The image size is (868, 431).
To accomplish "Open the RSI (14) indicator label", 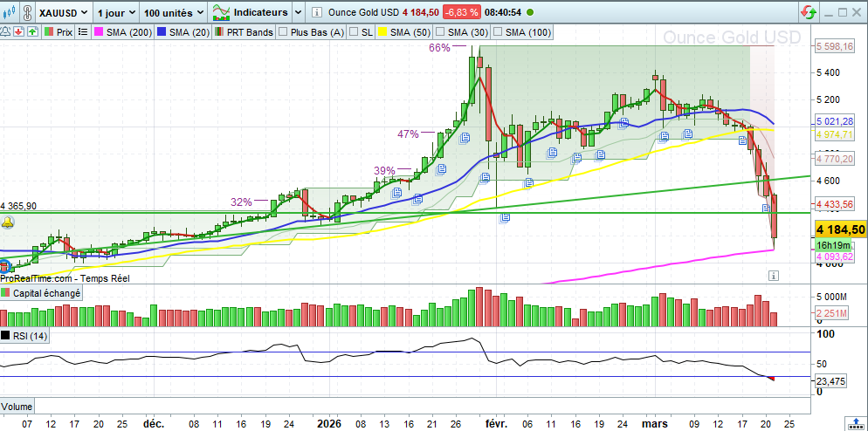I will click(x=24, y=336).
